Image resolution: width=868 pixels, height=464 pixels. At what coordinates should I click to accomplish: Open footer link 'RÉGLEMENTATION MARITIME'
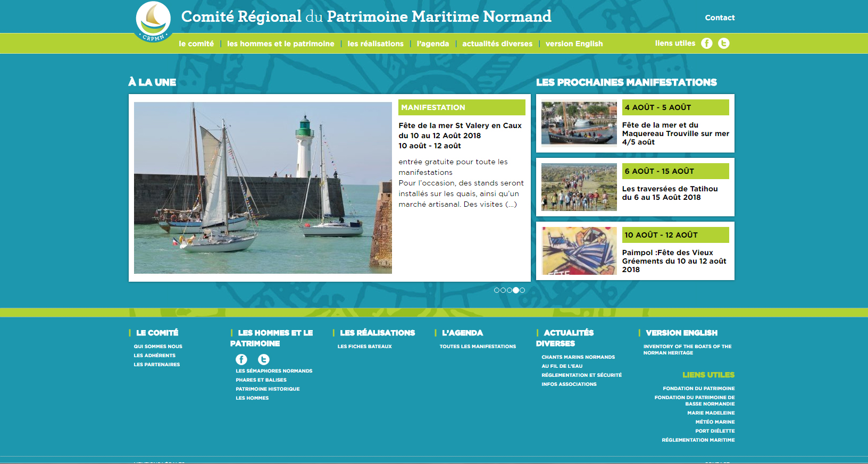coord(698,440)
